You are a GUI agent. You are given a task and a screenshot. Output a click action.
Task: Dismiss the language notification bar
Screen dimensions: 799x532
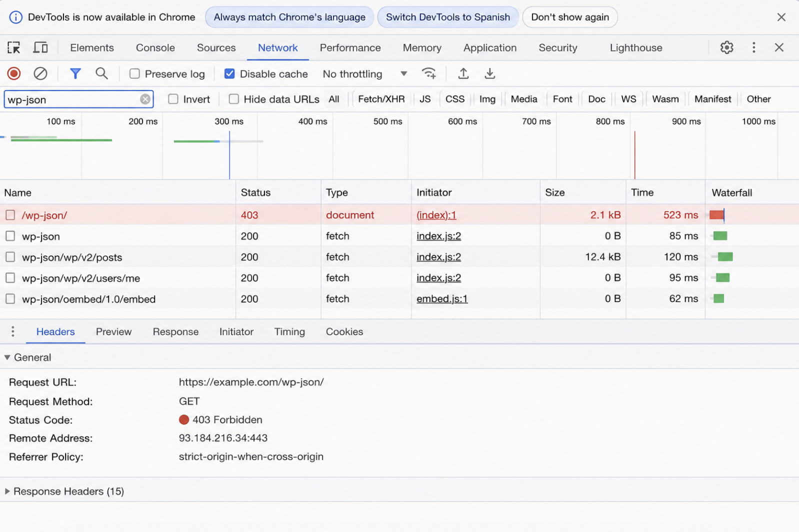point(781,17)
